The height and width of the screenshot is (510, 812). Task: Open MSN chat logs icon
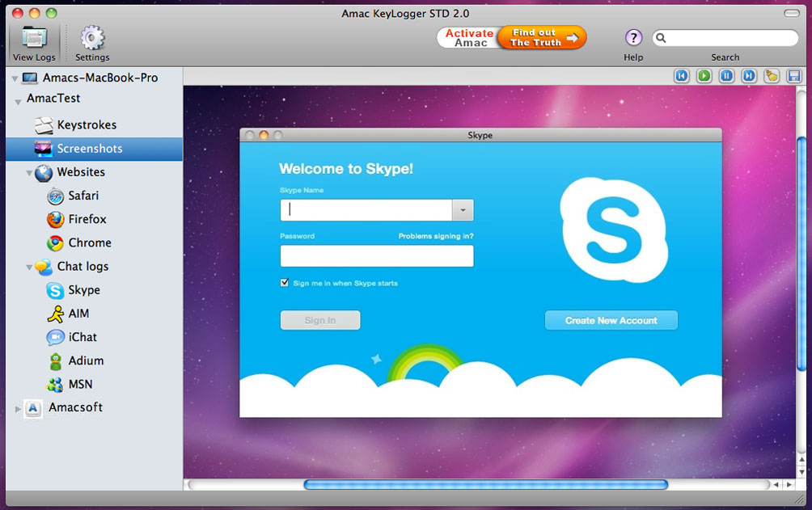(55, 385)
